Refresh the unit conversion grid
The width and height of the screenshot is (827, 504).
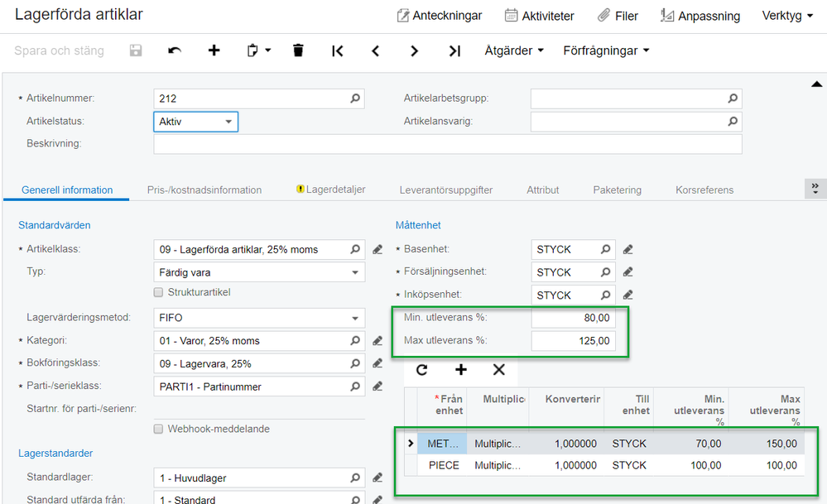tap(422, 370)
